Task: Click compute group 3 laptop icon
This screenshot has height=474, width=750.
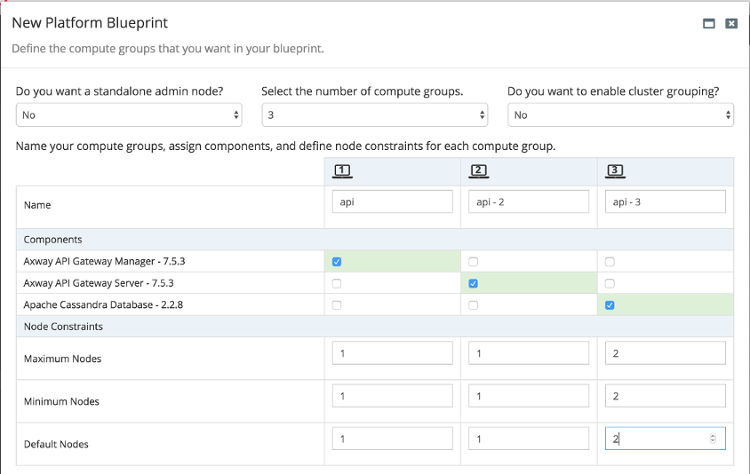Action: pos(615,171)
